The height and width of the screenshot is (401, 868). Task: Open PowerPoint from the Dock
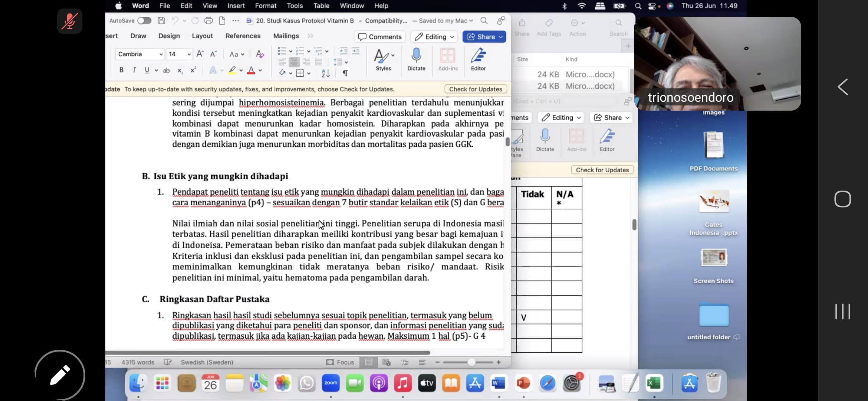point(523,383)
